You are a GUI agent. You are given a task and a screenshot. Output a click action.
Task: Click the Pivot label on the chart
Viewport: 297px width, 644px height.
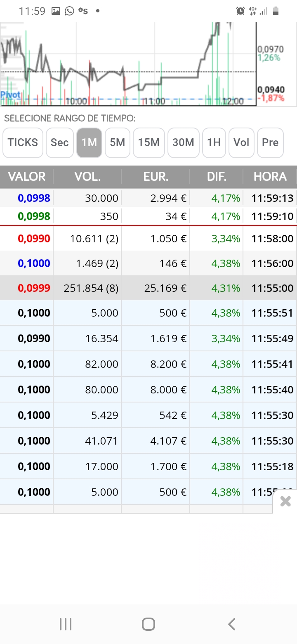(10, 95)
